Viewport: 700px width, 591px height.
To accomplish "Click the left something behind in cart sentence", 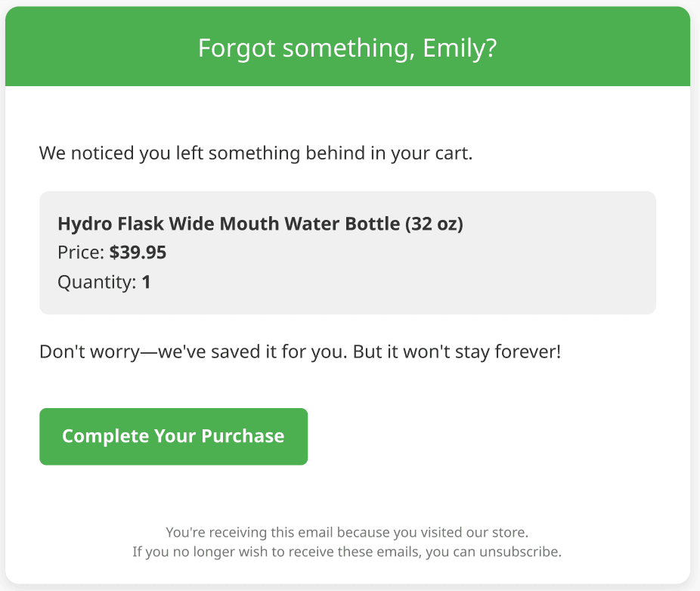I will 256,153.
